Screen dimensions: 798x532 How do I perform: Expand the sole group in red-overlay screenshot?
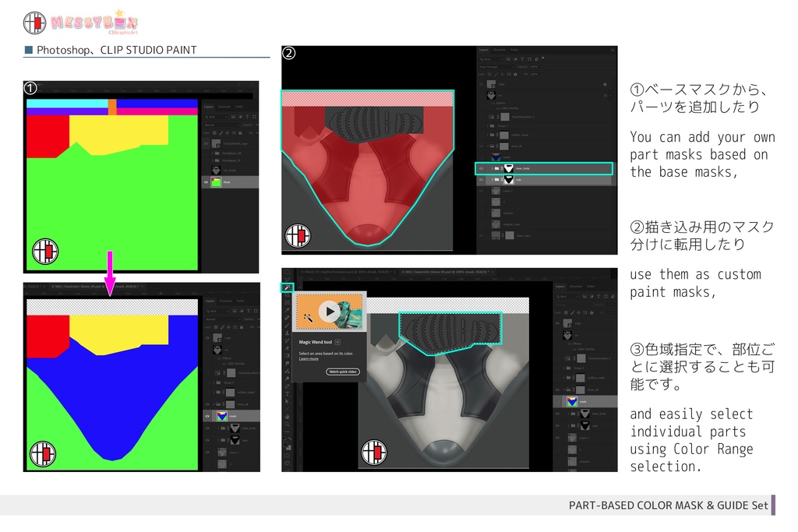(493, 179)
